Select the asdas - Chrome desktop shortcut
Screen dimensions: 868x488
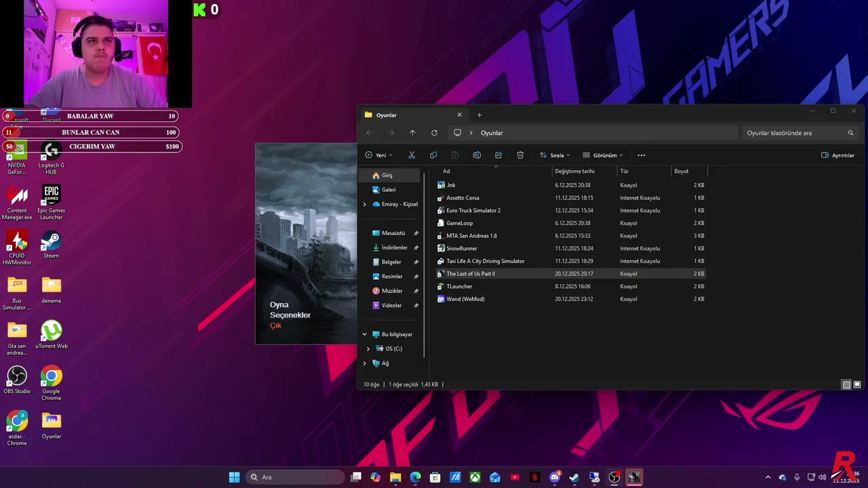tap(17, 428)
